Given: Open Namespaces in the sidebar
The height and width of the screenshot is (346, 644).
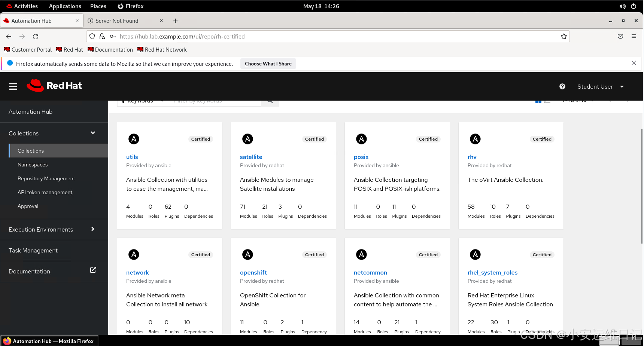Looking at the screenshot, I should (x=33, y=165).
